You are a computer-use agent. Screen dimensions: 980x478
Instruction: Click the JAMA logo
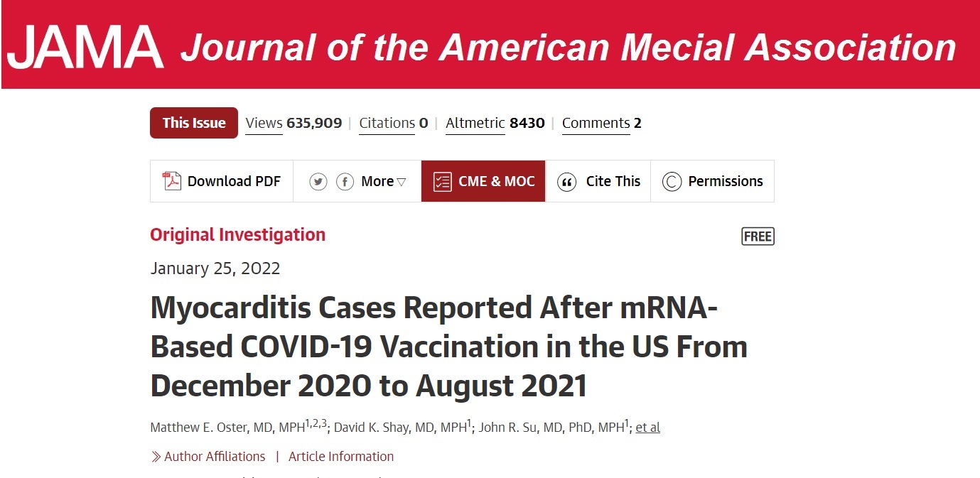[x=85, y=47]
